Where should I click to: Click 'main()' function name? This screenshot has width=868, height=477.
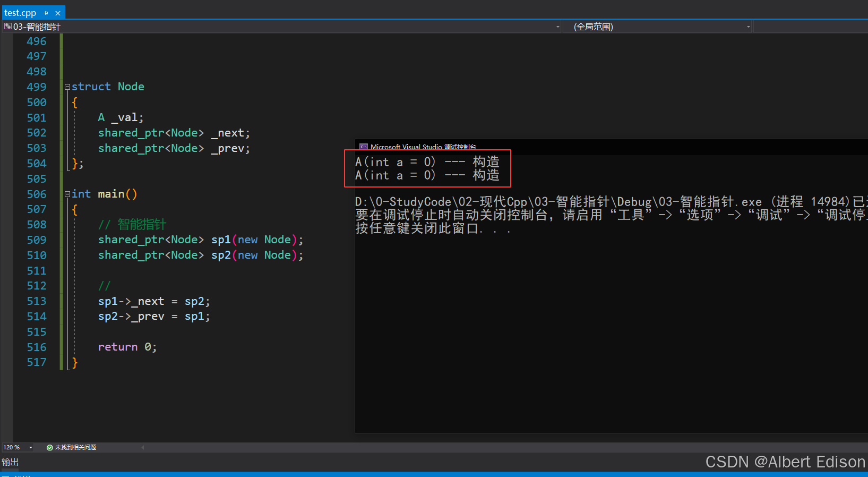(117, 194)
